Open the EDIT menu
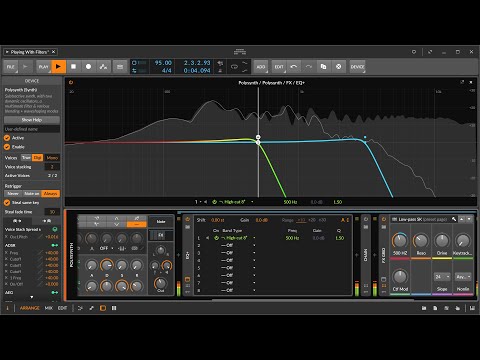Viewport: 480px width, 360px height. (x=279, y=67)
